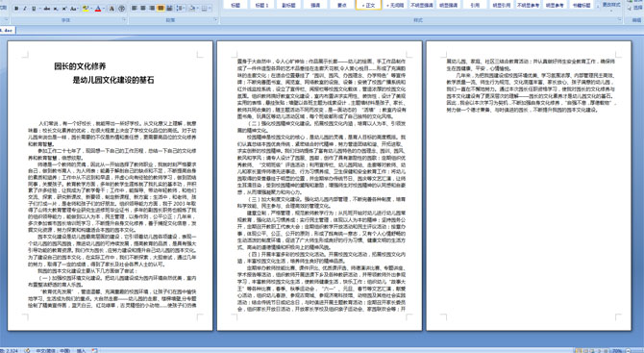
Task: Click the 更改样式 button
Action: (x=611, y=5)
